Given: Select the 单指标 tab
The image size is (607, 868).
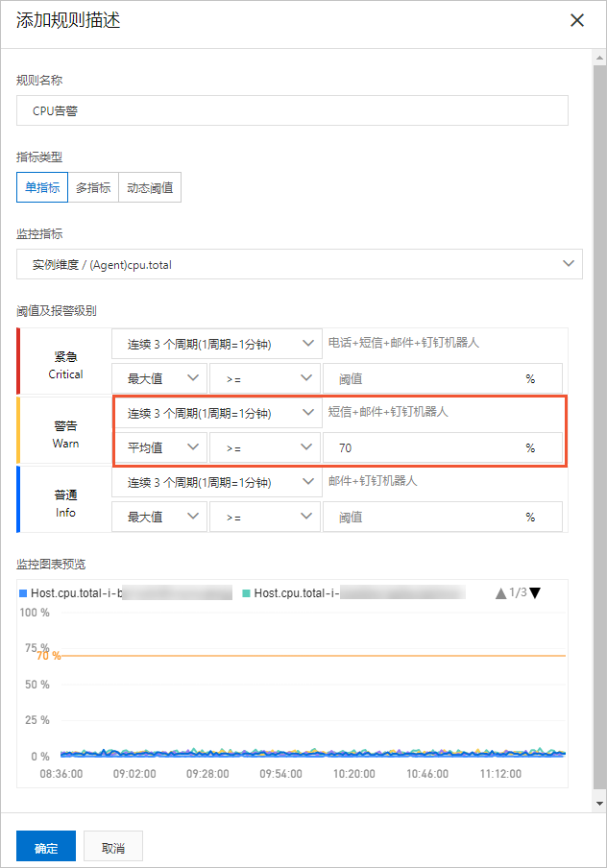Looking at the screenshot, I should [41, 187].
